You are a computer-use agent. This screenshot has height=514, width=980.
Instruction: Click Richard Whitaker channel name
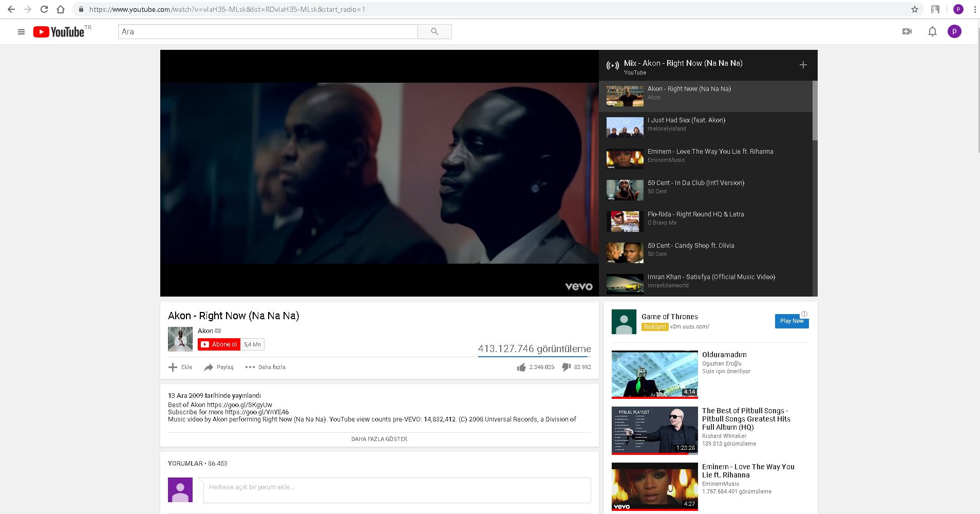click(x=724, y=436)
